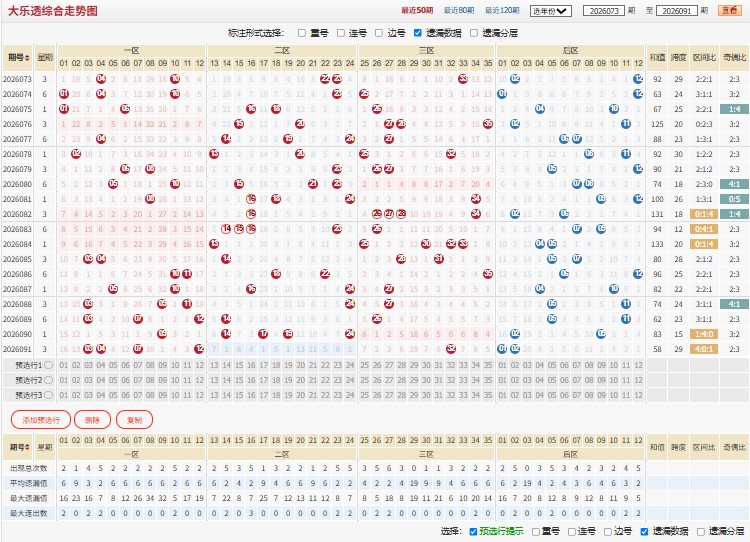Uncheck the top 遗漏数据 checkbox
Image resolution: width=750 pixels, height=542 pixels.
tap(418, 33)
